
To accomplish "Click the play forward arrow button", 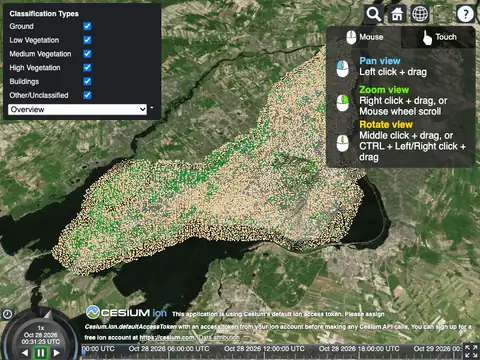I will tap(57, 353).
